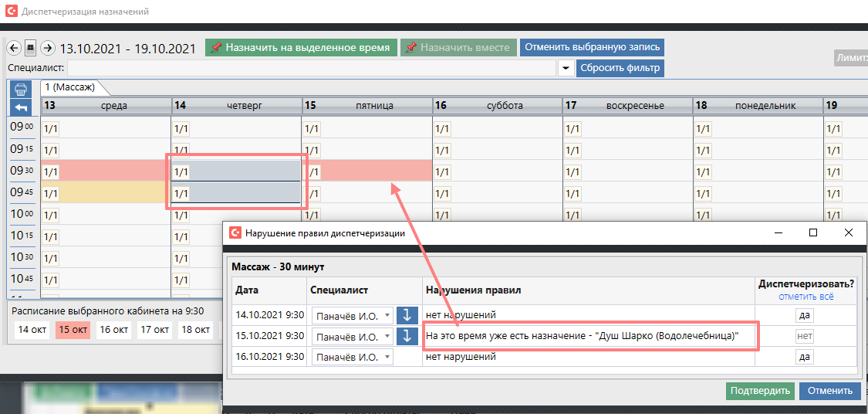The width and height of the screenshot is (868, 414).
Task: Advance to next week with forward arrow
Action: pos(47,48)
